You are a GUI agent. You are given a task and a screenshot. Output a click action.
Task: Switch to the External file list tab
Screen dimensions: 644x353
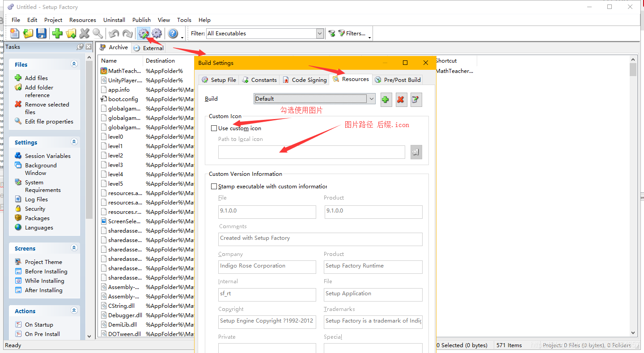[149, 48]
